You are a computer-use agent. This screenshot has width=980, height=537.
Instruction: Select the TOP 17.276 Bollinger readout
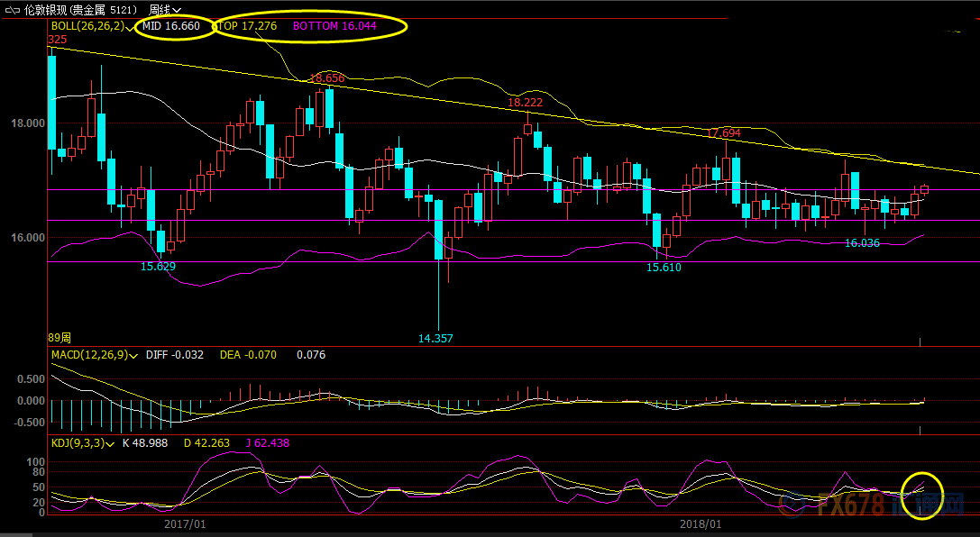[x=249, y=26]
